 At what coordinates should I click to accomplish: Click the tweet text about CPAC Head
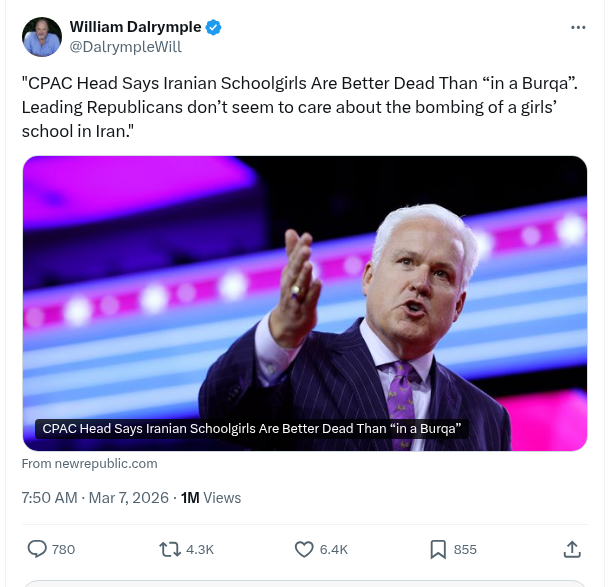[x=299, y=107]
